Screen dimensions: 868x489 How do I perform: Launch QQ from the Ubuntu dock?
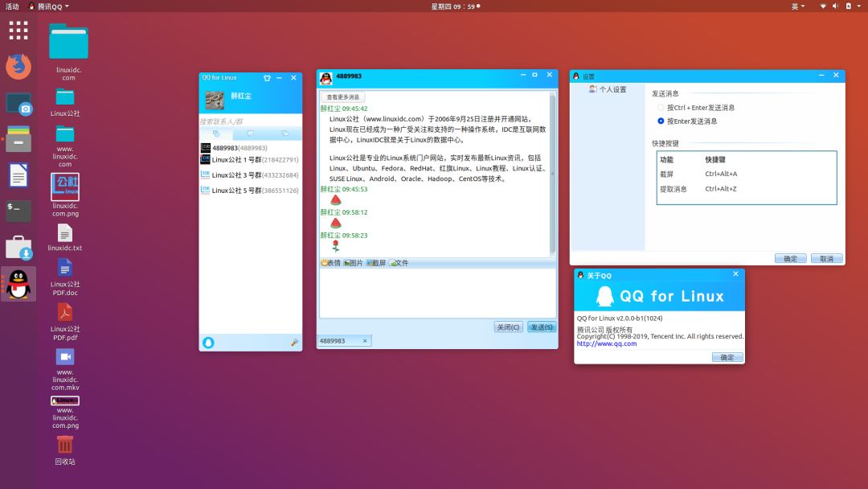point(18,283)
